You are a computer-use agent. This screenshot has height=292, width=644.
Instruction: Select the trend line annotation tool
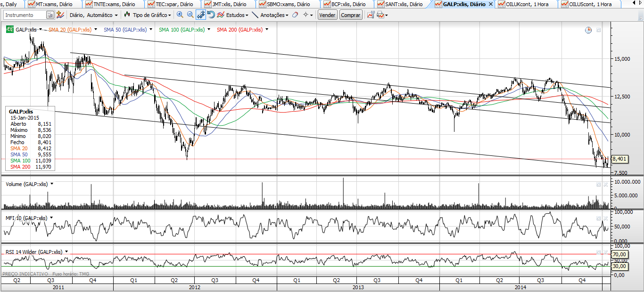coord(255,15)
